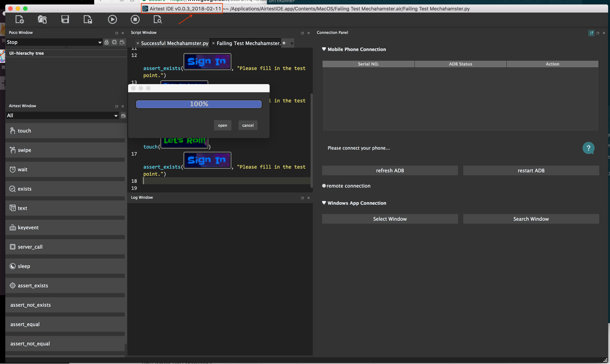This screenshot has height=364, width=610.
Task: Select the touch command
Action: [65, 131]
